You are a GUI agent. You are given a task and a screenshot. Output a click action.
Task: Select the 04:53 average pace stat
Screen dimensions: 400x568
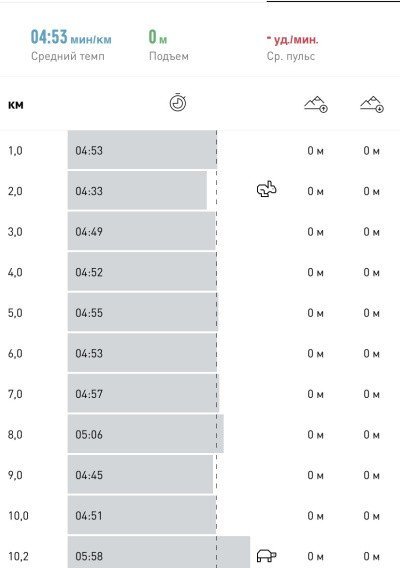[x=71, y=45]
